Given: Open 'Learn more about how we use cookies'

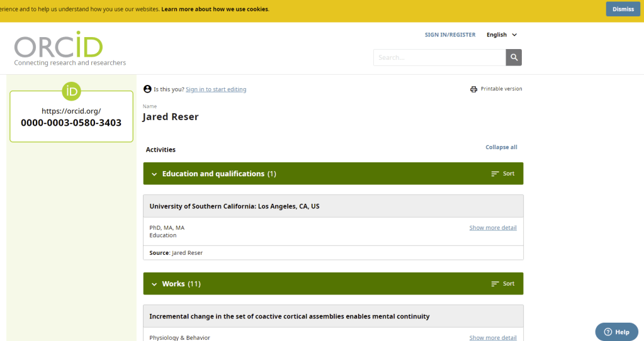Looking at the screenshot, I should [215, 9].
